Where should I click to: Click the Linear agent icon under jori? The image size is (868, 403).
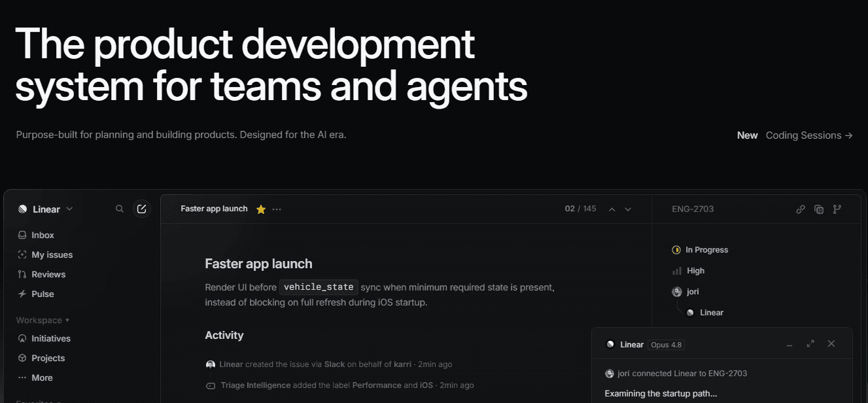tap(690, 313)
